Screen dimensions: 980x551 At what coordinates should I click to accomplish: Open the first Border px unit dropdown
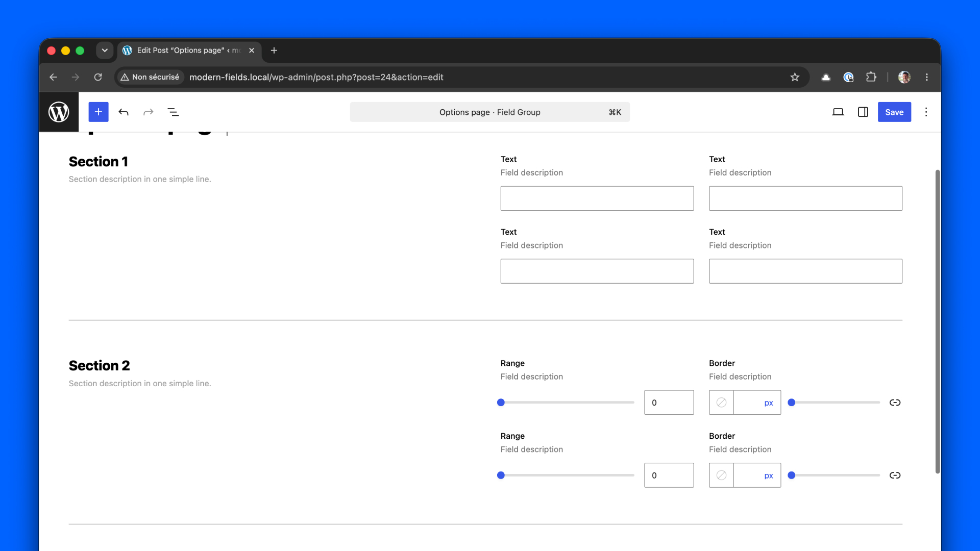(769, 403)
